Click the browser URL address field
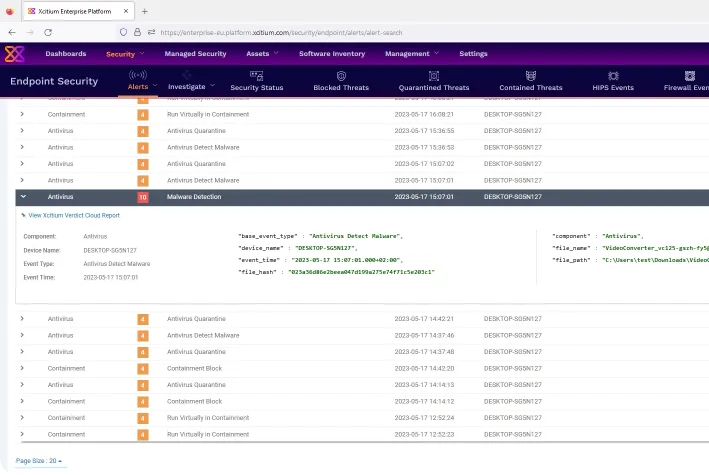 click(x=281, y=33)
